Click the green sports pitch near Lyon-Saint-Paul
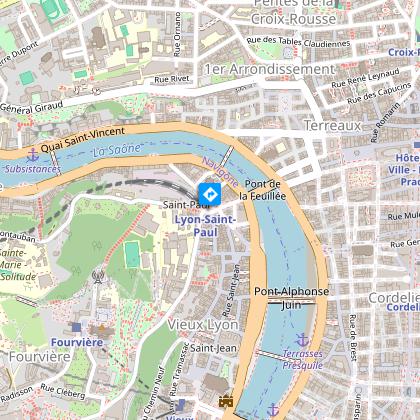This screenshot has height=420, width=420. (132, 255)
